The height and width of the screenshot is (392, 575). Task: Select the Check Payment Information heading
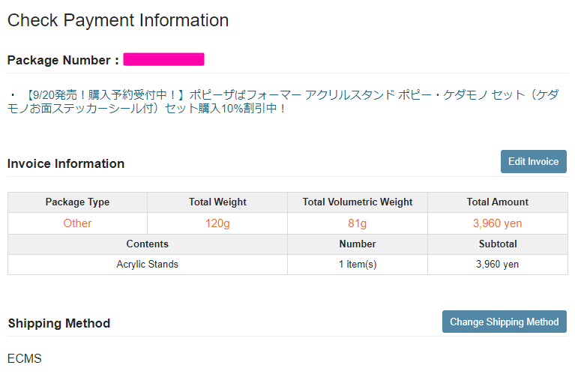pyautogui.click(x=118, y=20)
